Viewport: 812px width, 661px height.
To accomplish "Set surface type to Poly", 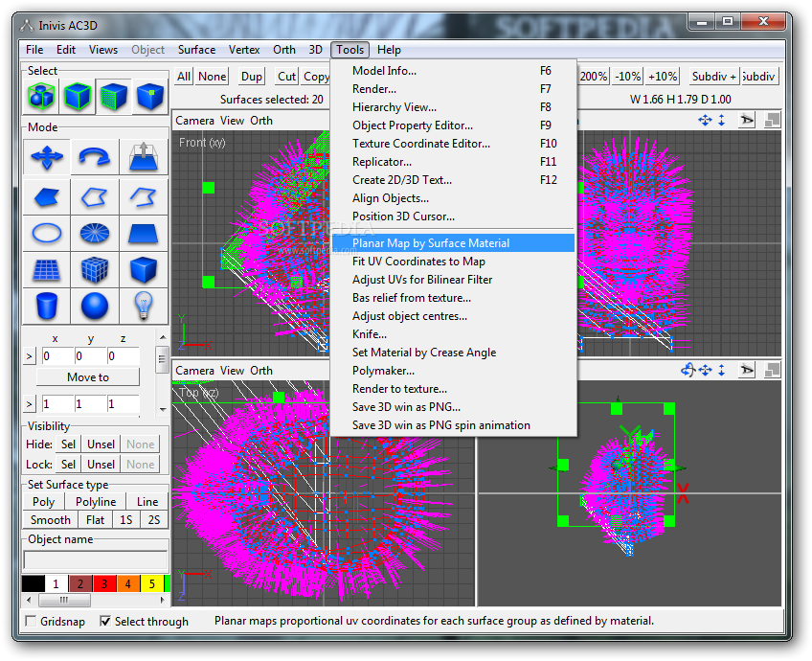I will click(x=43, y=501).
